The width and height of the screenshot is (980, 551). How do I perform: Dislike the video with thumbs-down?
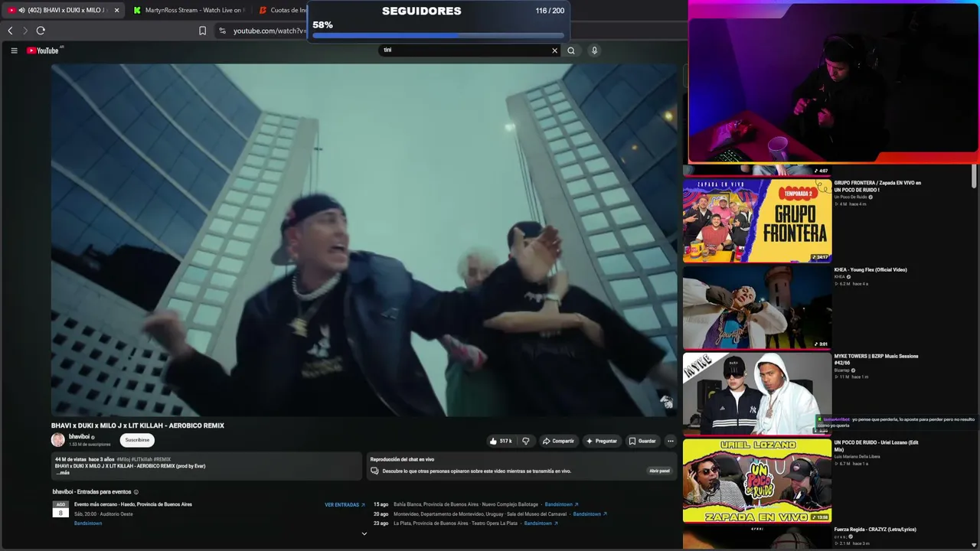tap(525, 441)
